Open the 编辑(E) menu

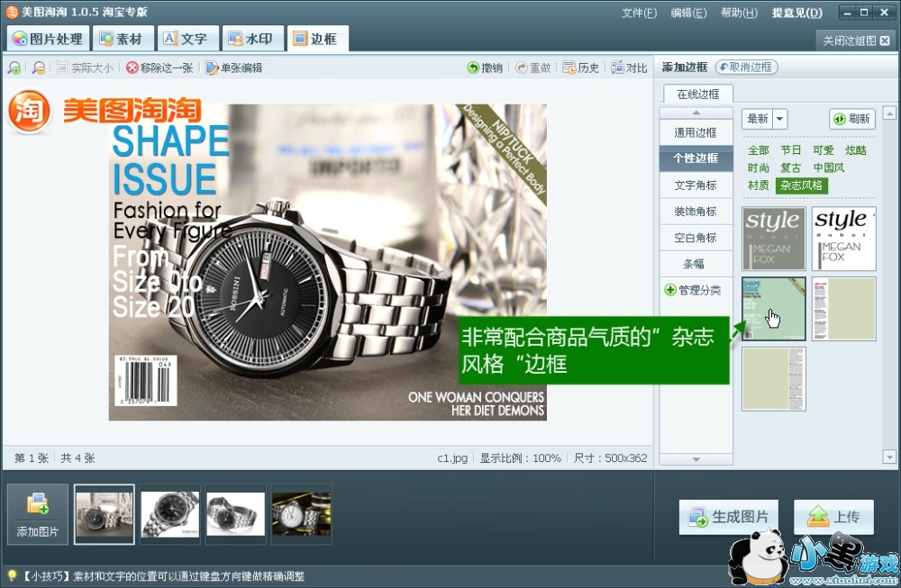click(688, 13)
